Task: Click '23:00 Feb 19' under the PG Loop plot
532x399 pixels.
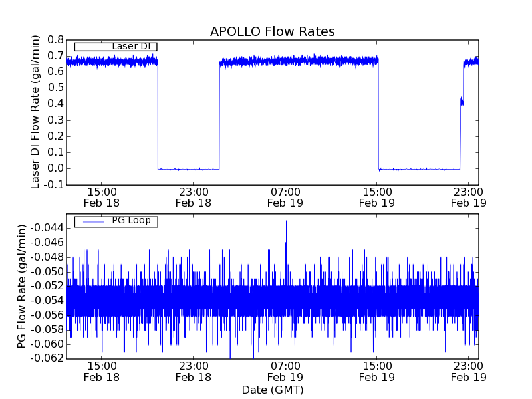Action: click(469, 372)
